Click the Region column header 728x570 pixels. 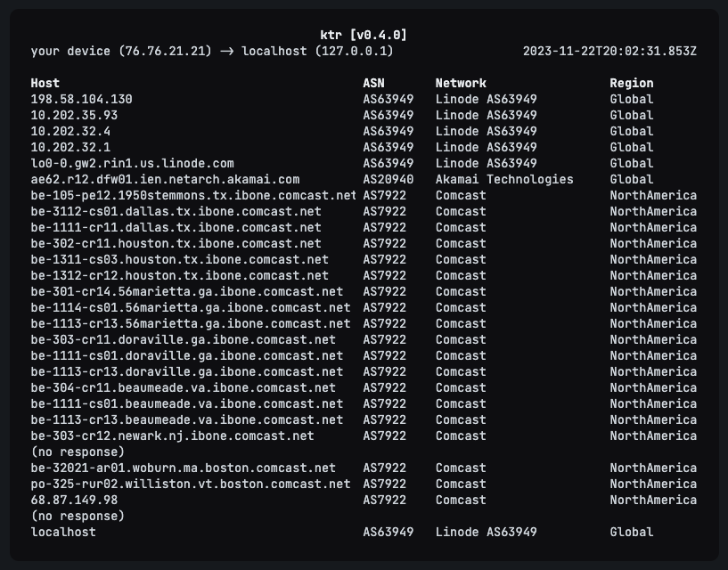pos(631,83)
